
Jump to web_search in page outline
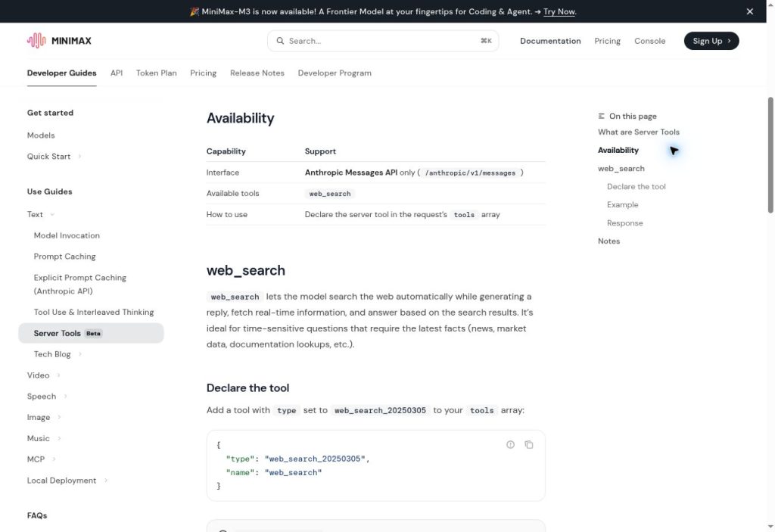621,169
